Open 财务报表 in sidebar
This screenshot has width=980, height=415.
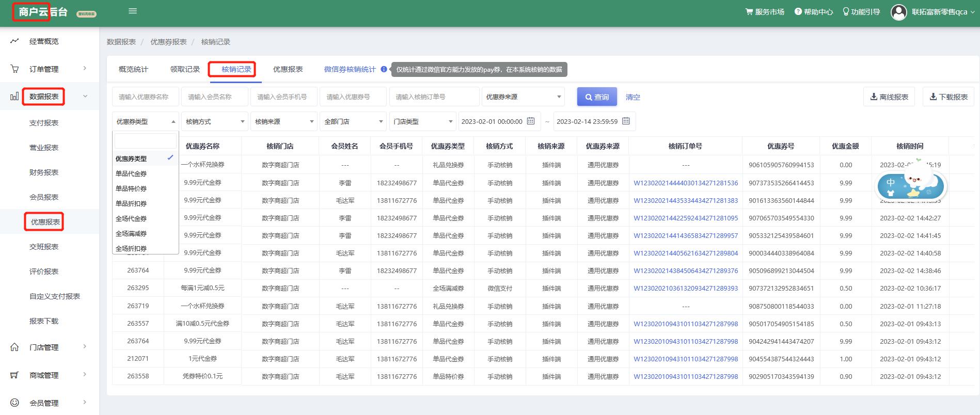click(44, 172)
